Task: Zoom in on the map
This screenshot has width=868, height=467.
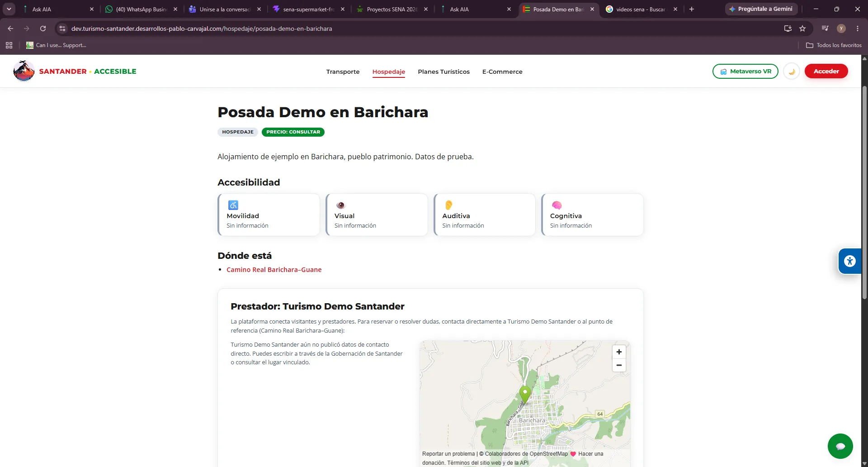Action: tap(619, 352)
